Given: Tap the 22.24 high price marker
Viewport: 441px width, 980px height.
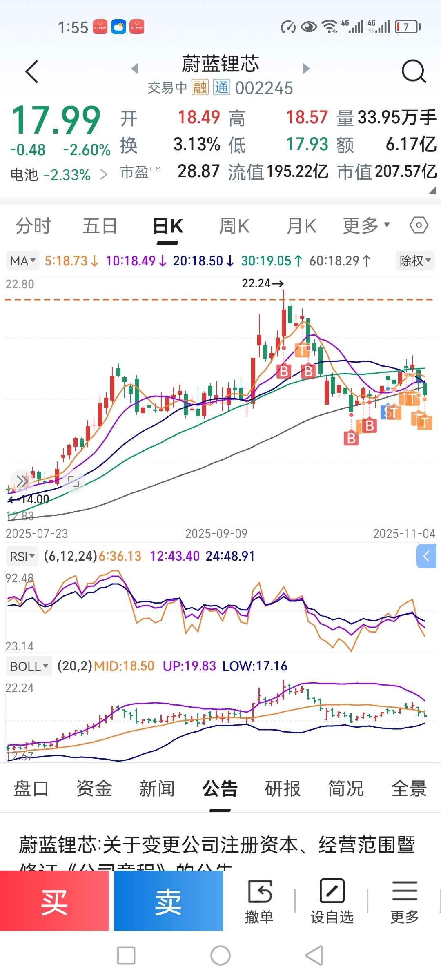Looking at the screenshot, I should click(263, 283).
